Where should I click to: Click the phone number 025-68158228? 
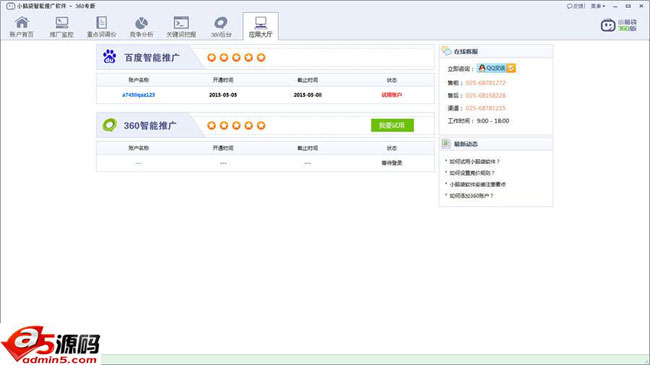pos(485,95)
